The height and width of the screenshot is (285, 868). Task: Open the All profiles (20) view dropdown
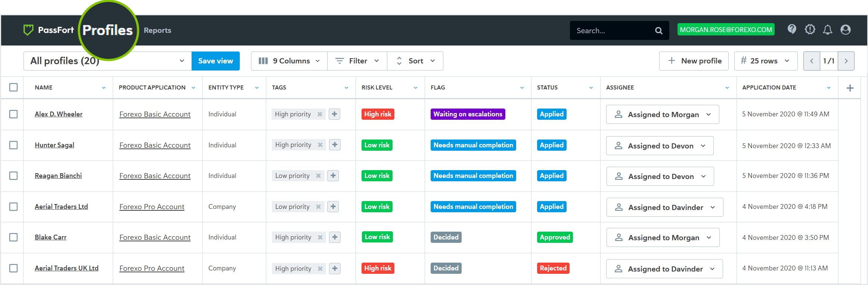[108, 61]
